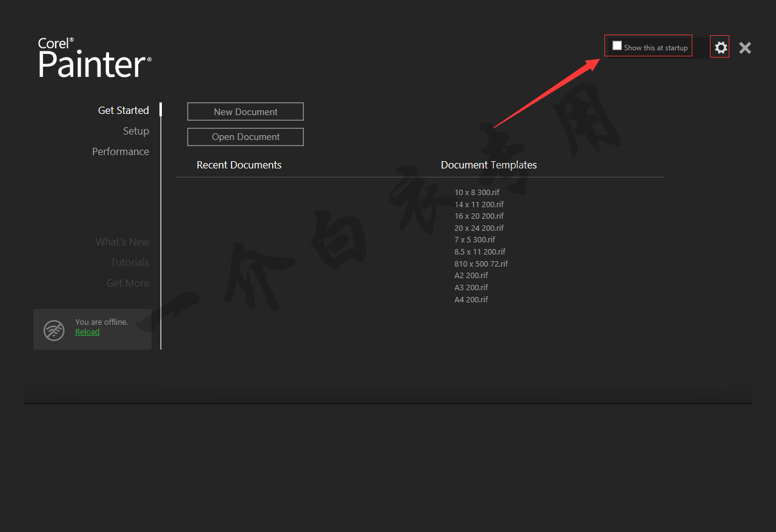The image size is (776, 532).
Task: Click the Corel Painter logo
Action: pyautogui.click(x=95, y=58)
